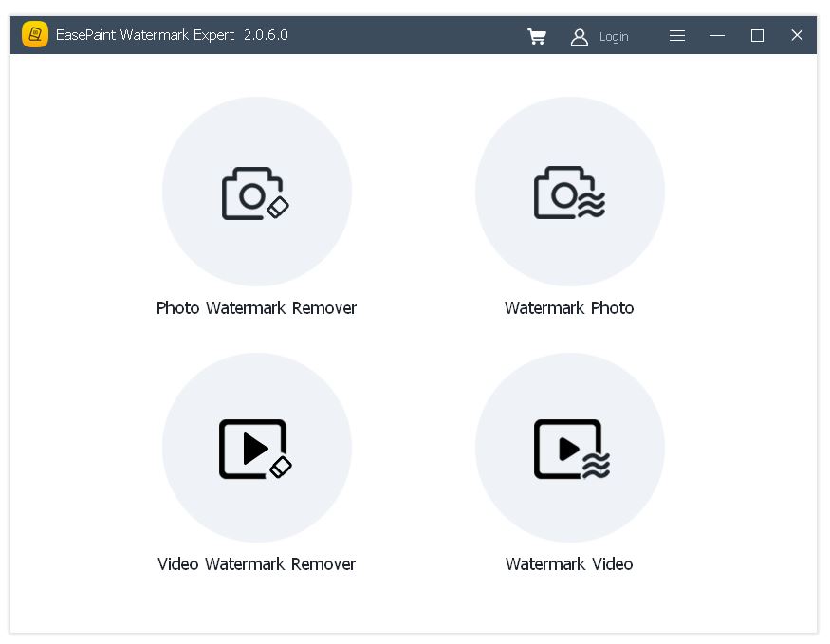Image resolution: width=830 pixels, height=644 pixels.
Task: Open the hamburger menu
Action: pyautogui.click(x=677, y=35)
